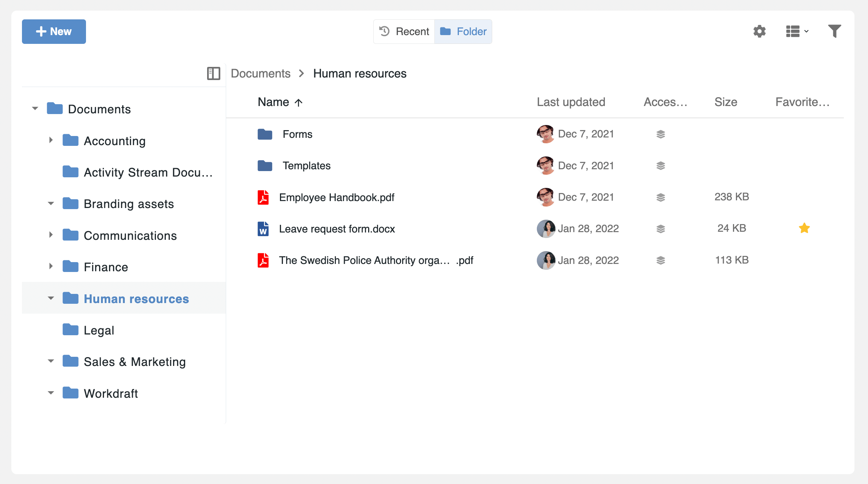Collapse the Branding assets tree folder
Image resolution: width=868 pixels, height=484 pixels.
(x=51, y=204)
